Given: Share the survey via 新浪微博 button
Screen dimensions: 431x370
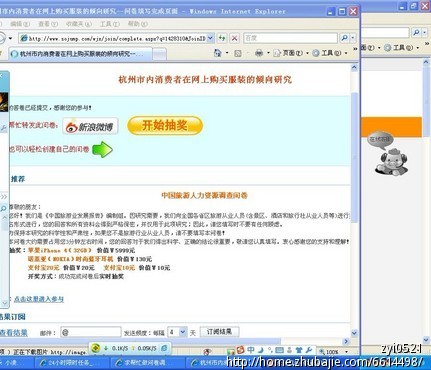Looking at the screenshot, I should point(90,126).
